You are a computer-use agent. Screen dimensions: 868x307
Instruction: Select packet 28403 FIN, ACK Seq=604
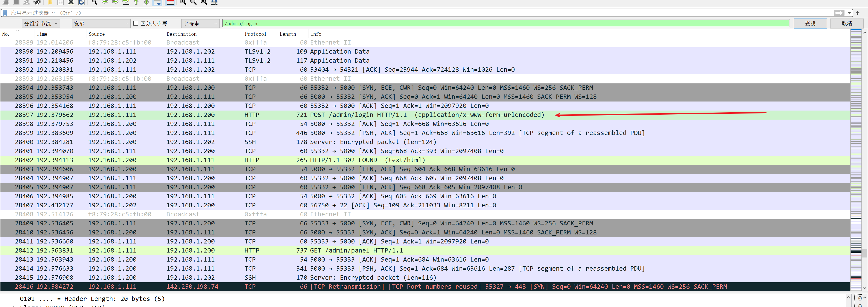click(425, 169)
